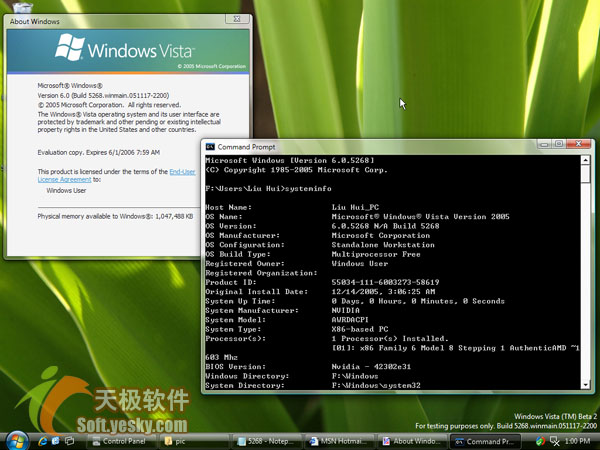Click the Switch between windows quick launch icon
Viewport: 600px width, 450px height.
[70, 441]
